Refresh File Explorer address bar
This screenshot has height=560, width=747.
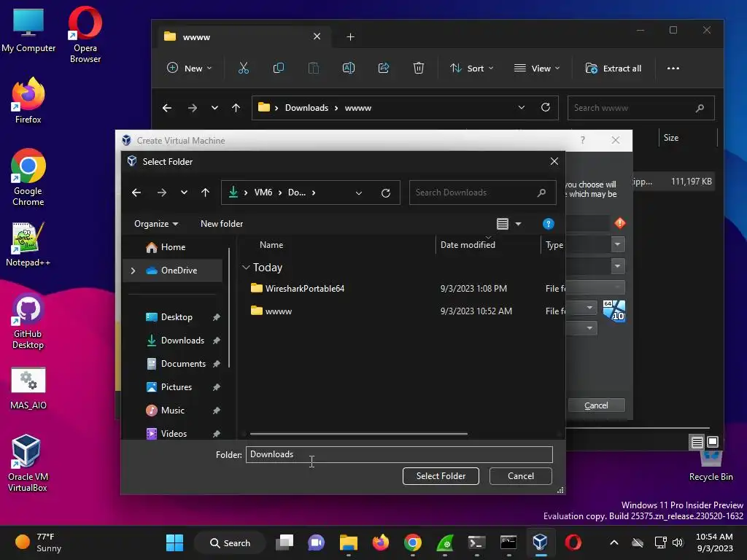coord(546,108)
